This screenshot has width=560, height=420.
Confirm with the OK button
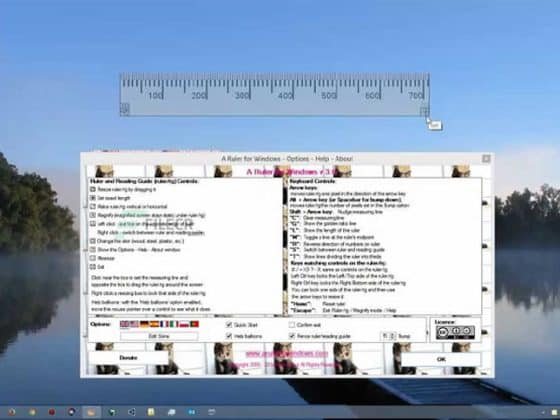441,359
